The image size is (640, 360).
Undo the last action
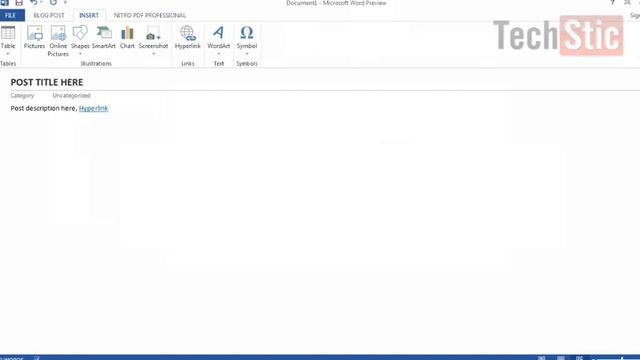click(33, 2)
